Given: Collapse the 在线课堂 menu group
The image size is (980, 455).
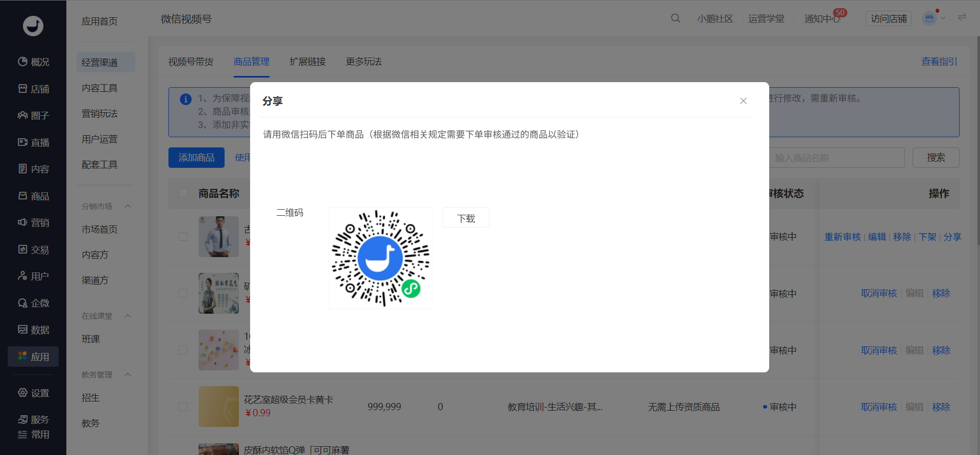Looking at the screenshot, I should click(128, 316).
